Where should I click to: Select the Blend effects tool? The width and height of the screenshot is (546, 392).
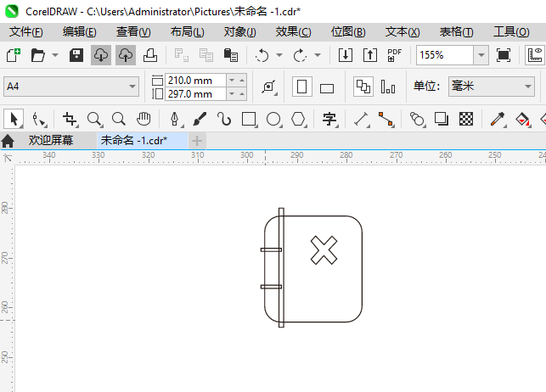pyautogui.click(x=417, y=119)
